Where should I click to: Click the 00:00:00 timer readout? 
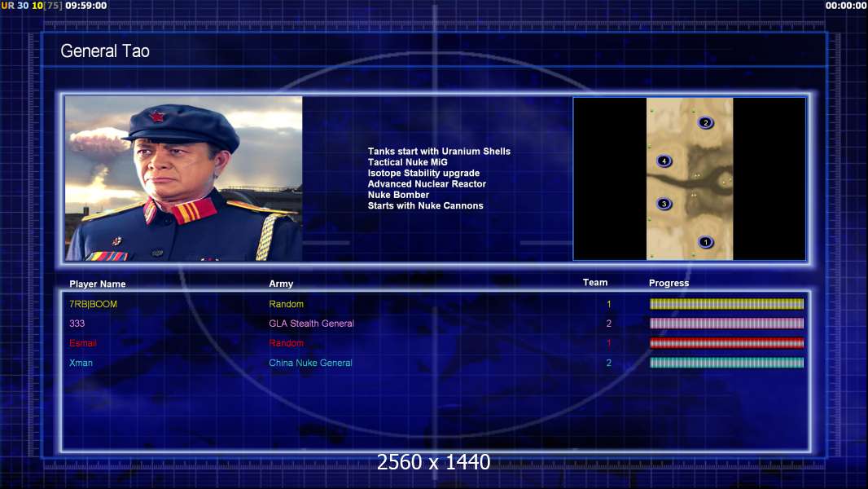tap(846, 6)
